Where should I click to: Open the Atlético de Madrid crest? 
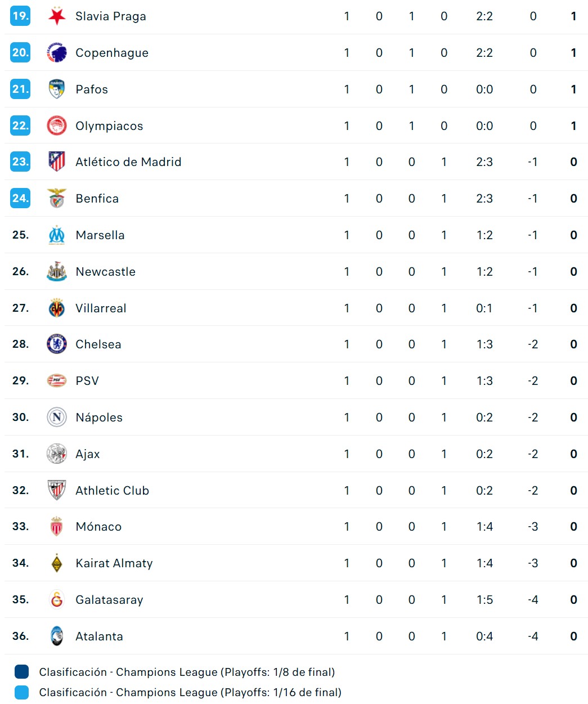(x=56, y=162)
